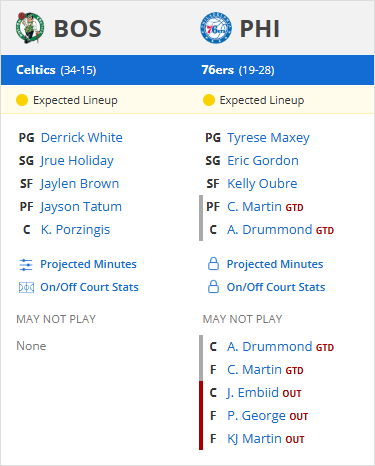Open K. Porzingis player page
Viewport: 375px width, 466px height.
[75, 230]
